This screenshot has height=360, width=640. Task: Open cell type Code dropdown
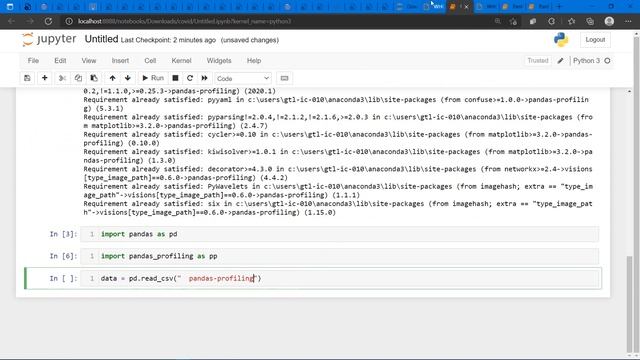point(243,78)
